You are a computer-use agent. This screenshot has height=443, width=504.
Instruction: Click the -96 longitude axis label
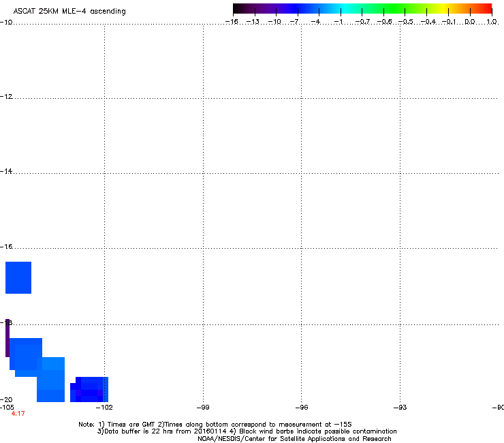[x=302, y=408]
